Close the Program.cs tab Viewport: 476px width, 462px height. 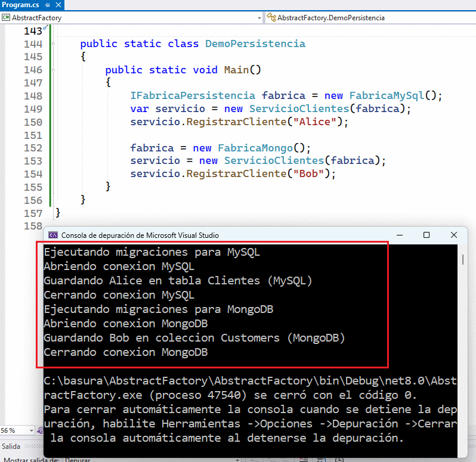tap(59, 4)
